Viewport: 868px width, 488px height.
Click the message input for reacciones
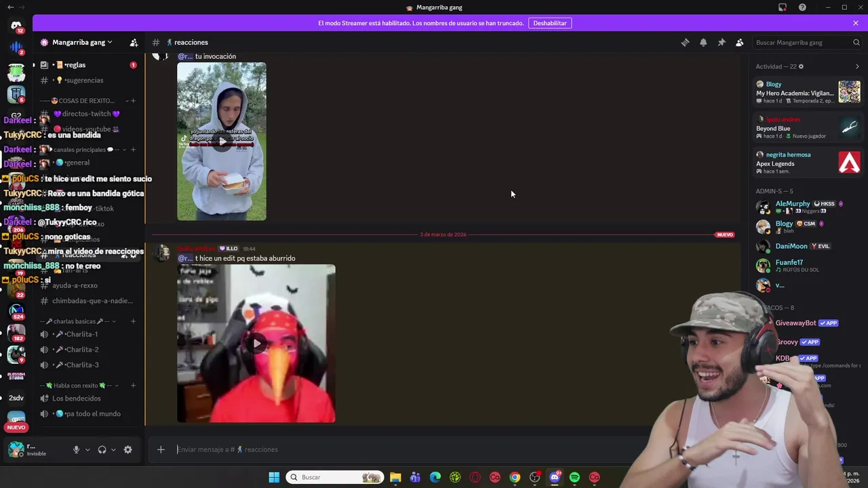(407, 449)
